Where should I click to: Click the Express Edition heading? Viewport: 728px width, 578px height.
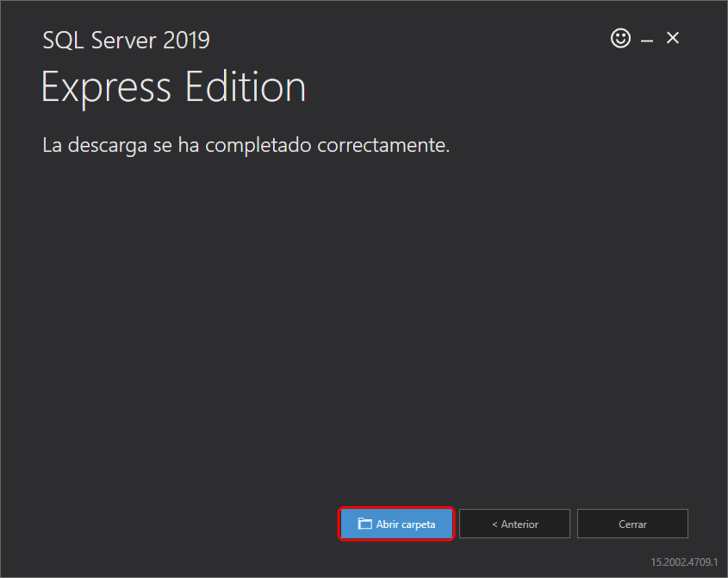click(x=173, y=86)
